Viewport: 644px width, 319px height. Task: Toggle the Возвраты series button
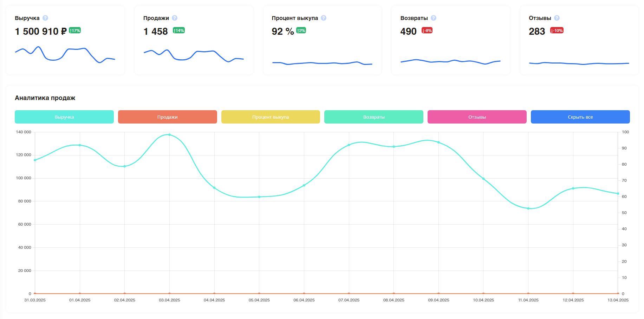[x=374, y=117]
